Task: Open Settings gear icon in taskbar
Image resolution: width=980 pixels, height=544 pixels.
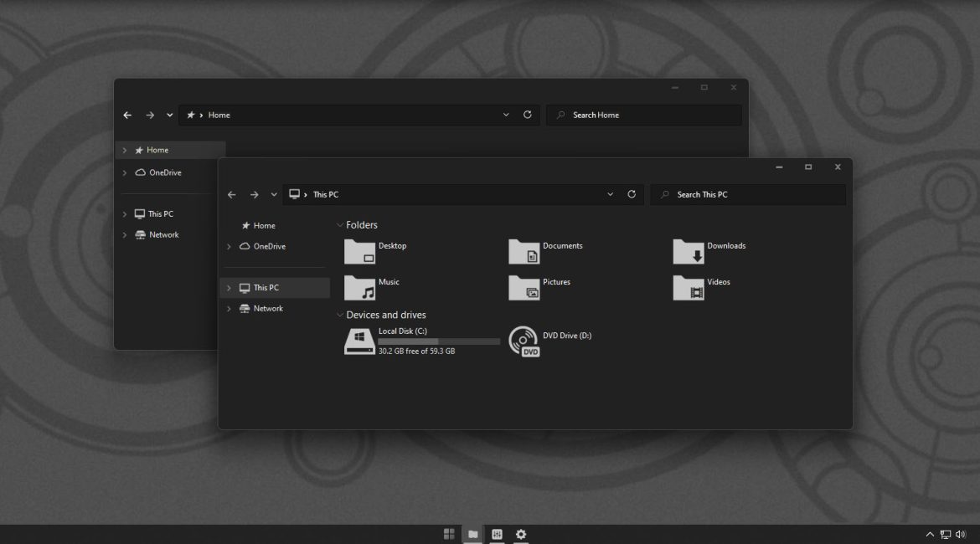Action: (x=521, y=534)
